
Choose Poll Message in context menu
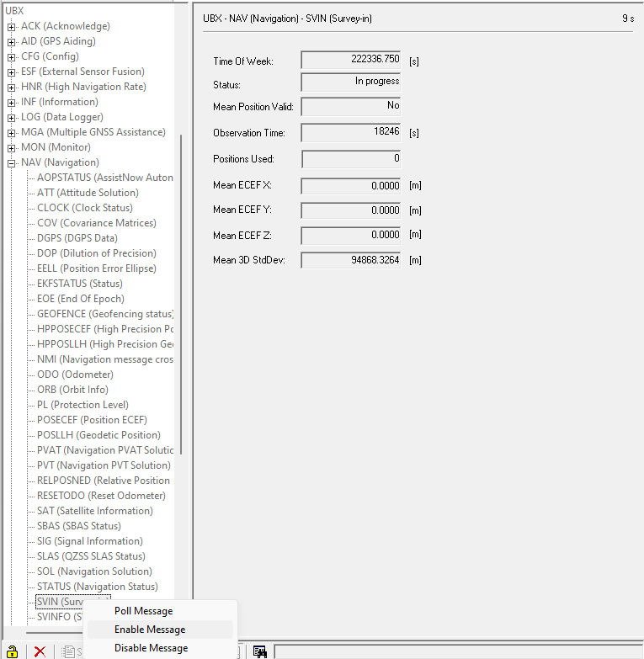pos(143,611)
